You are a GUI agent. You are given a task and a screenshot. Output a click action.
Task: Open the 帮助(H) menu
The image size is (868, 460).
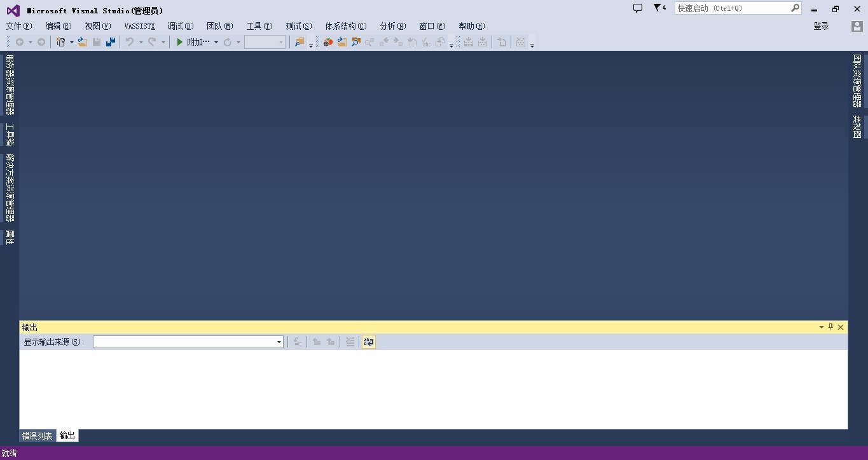click(x=472, y=26)
